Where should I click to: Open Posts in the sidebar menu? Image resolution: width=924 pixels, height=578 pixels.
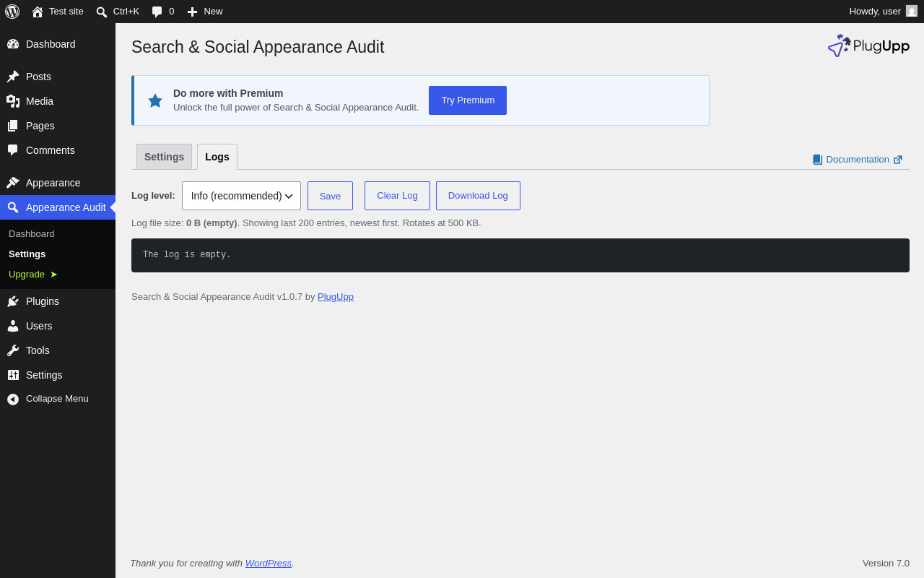pos(58,77)
